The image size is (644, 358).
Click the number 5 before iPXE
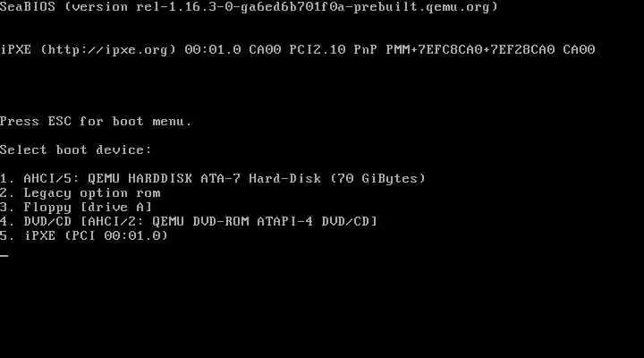click(5, 236)
